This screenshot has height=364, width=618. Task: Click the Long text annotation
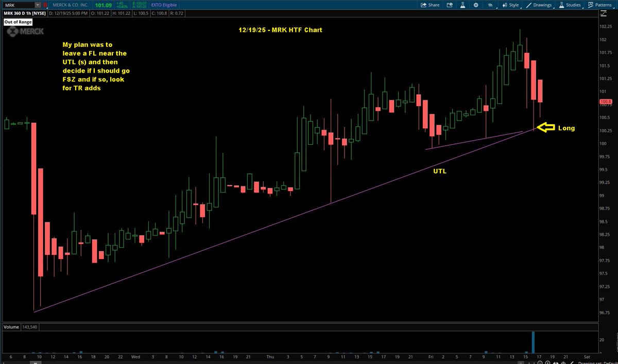tap(566, 128)
